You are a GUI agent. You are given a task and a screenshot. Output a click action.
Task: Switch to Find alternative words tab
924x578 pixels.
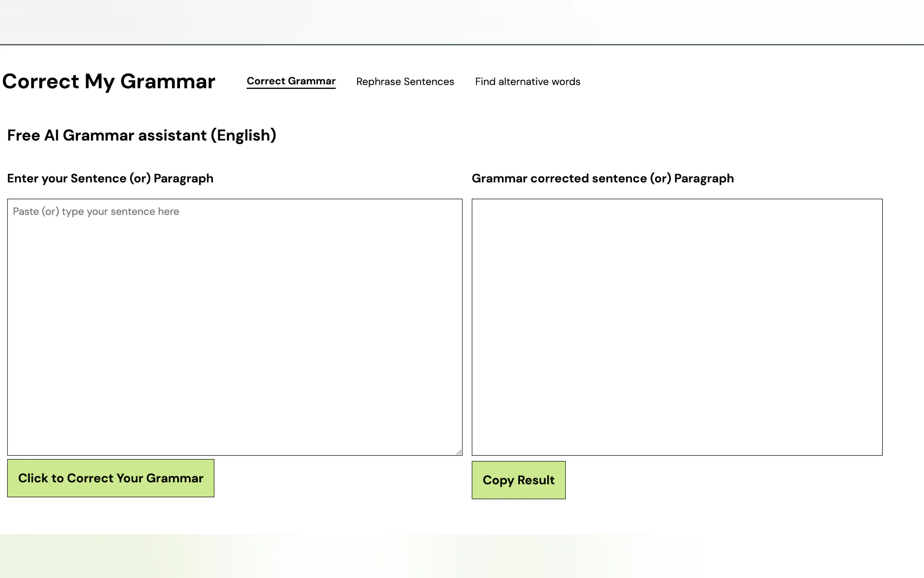(527, 82)
